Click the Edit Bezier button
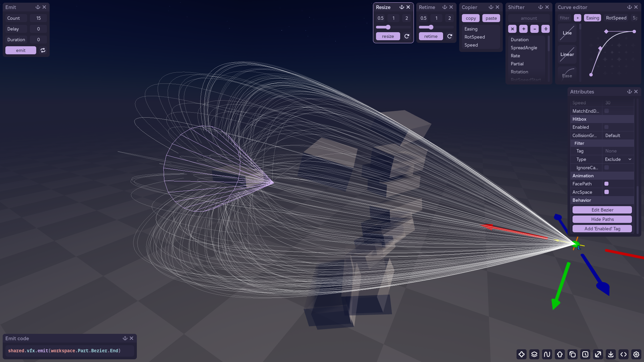 pos(602,209)
